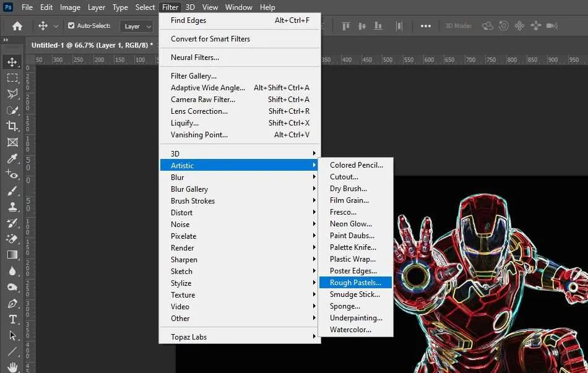This screenshot has width=588, height=373.
Task: Select the Eyedropper tool
Action: 12,158
